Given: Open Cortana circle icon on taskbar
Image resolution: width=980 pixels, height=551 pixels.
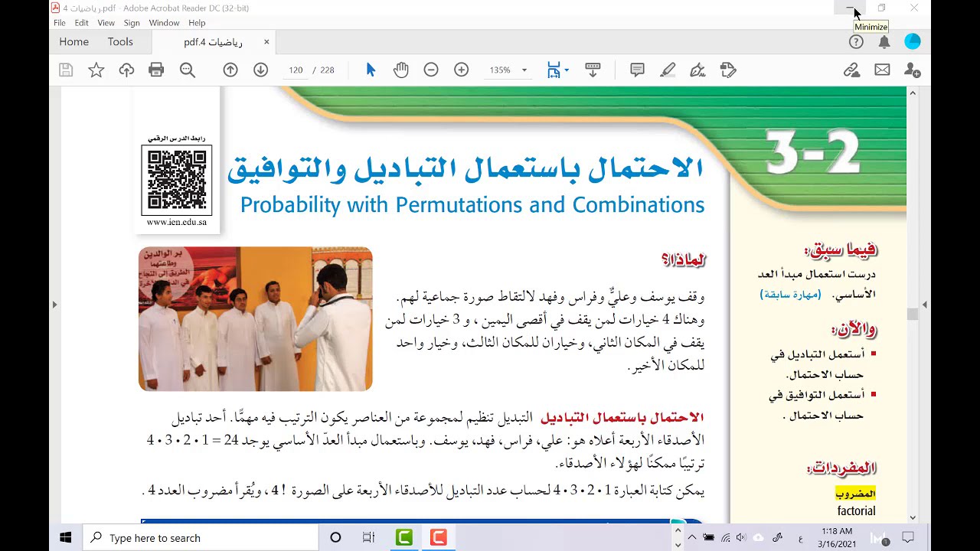Looking at the screenshot, I should tap(335, 538).
